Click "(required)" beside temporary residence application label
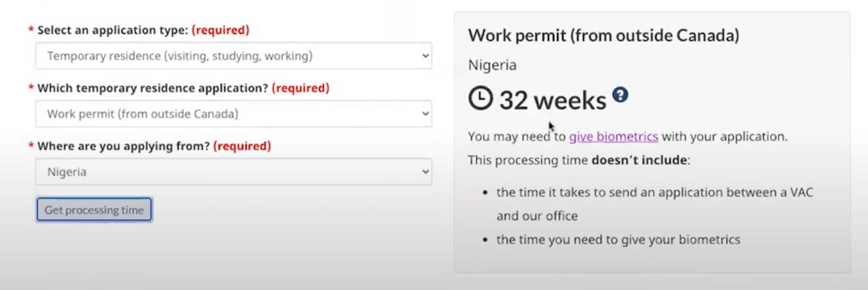Screen dimensions: 868x290 (300, 88)
